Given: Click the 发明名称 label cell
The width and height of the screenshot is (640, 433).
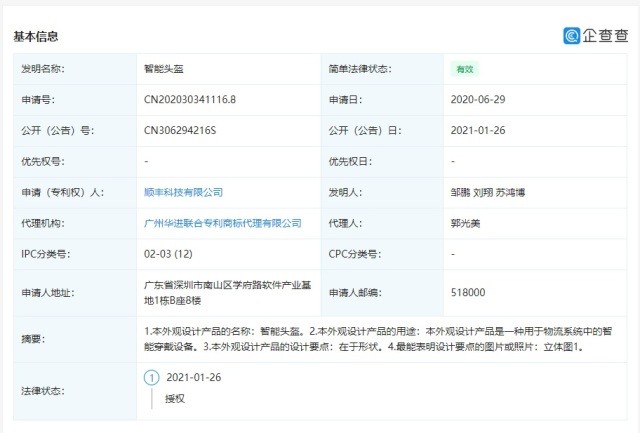Looking at the screenshot, I should tap(75, 69).
